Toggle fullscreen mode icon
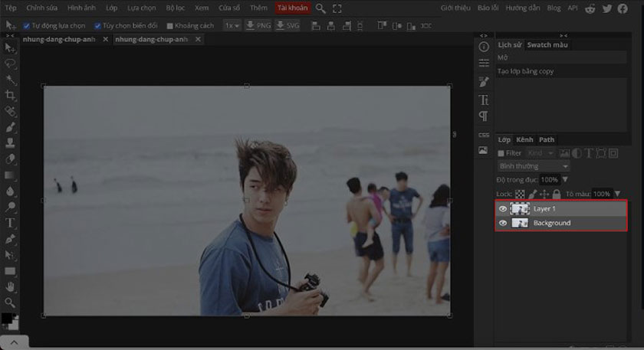 click(337, 8)
